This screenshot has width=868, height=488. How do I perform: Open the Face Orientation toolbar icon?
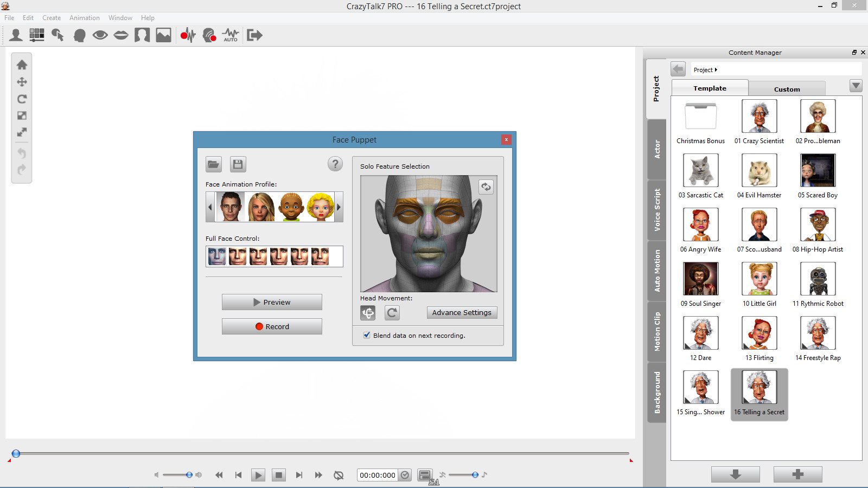58,35
